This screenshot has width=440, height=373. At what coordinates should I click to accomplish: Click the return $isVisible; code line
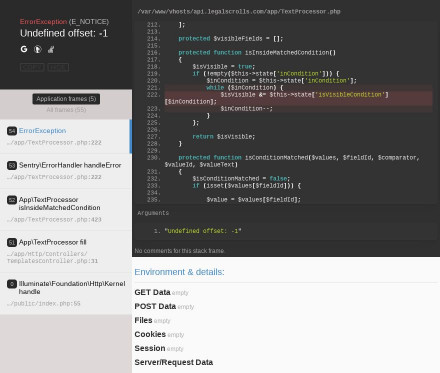(x=224, y=137)
